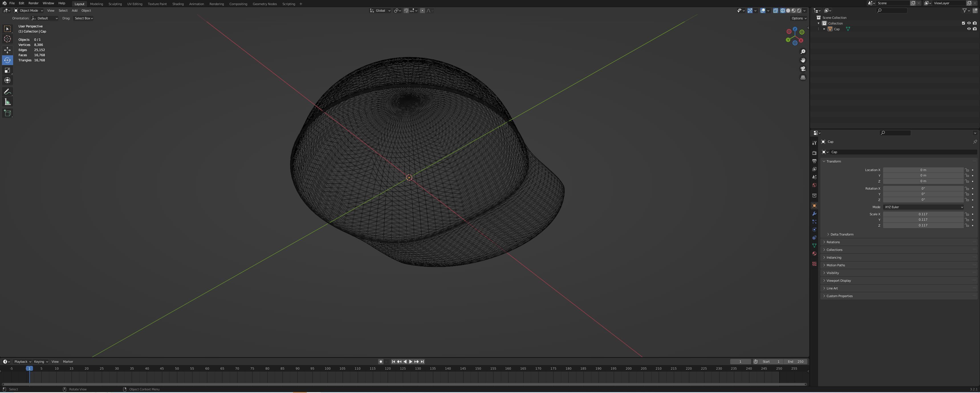
Task: Lock the Location X property
Action: pyautogui.click(x=967, y=170)
